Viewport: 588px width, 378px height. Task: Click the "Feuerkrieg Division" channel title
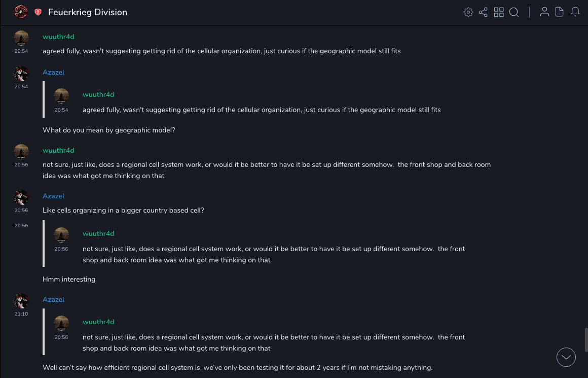point(88,12)
